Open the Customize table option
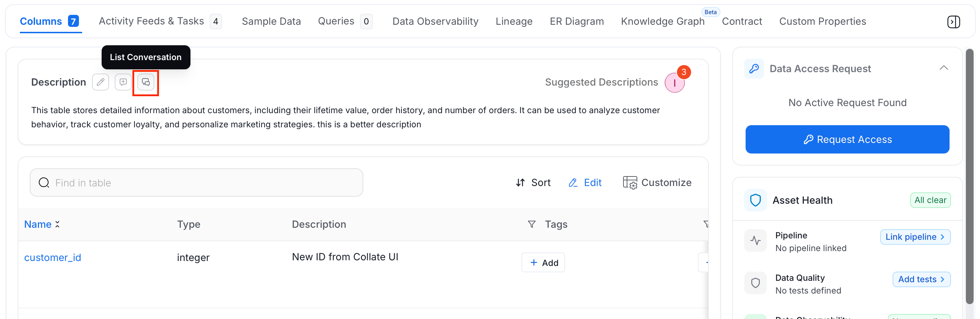980x319 pixels. [657, 183]
